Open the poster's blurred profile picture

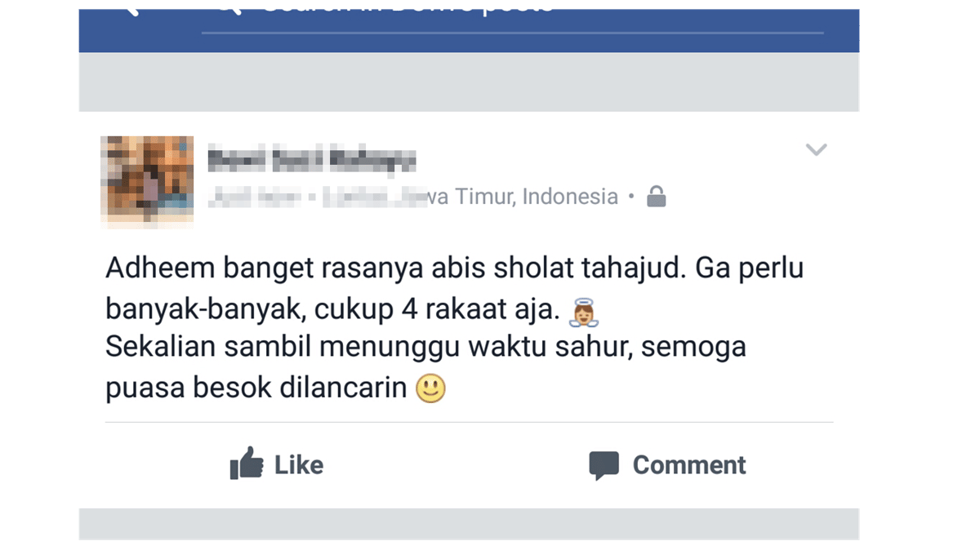point(147,179)
